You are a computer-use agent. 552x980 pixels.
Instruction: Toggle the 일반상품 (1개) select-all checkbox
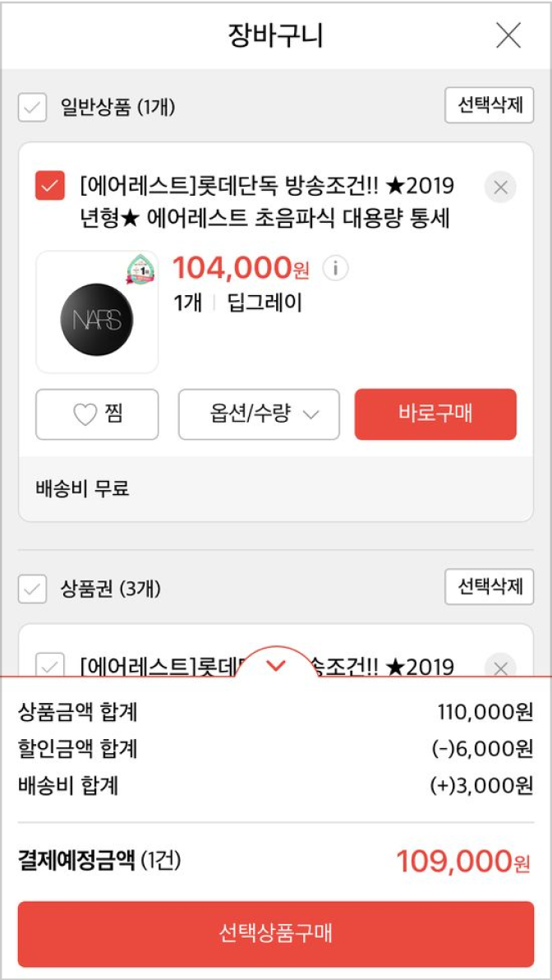(33, 108)
